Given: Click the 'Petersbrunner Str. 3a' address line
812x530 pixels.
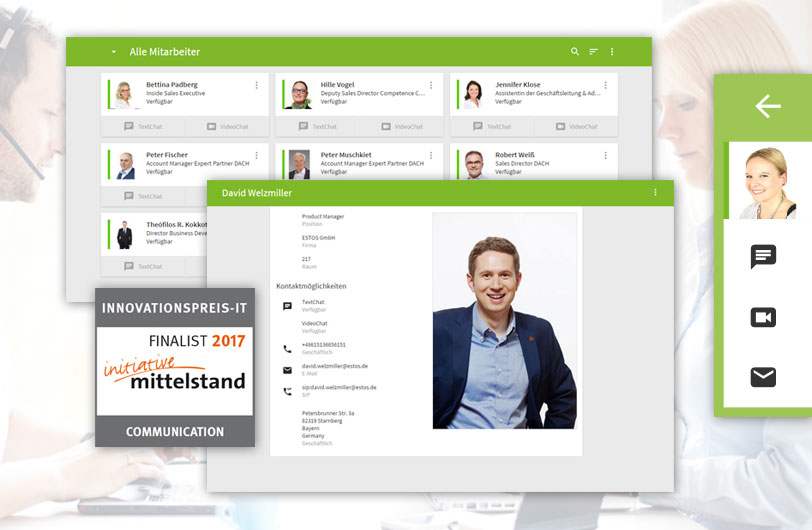Looking at the screenshot, I should click(x=328, y=413).
